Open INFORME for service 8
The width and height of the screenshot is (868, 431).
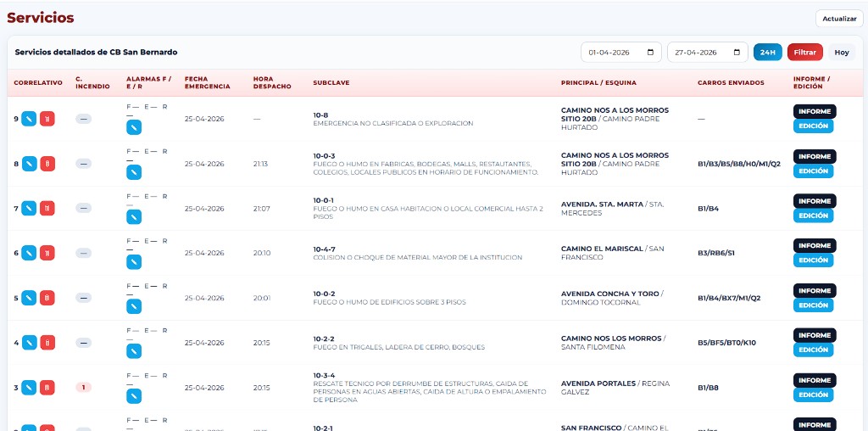tap(815, 156)
